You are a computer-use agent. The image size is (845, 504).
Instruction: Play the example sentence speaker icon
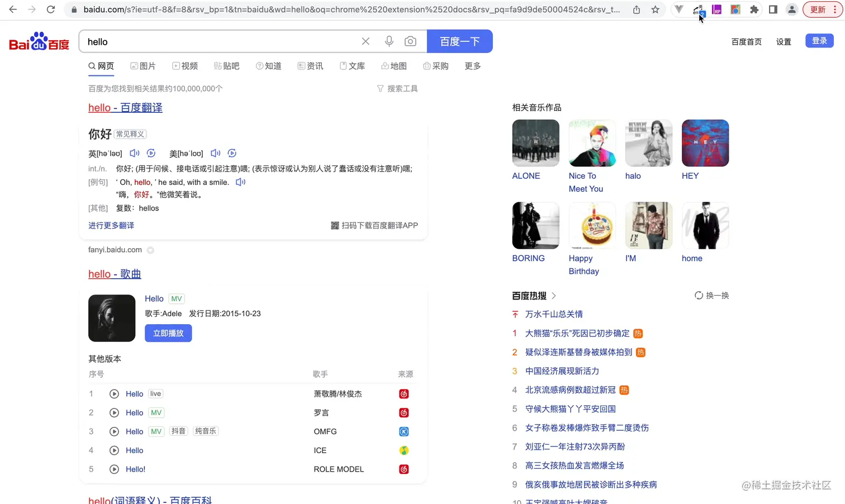[240, 182]
